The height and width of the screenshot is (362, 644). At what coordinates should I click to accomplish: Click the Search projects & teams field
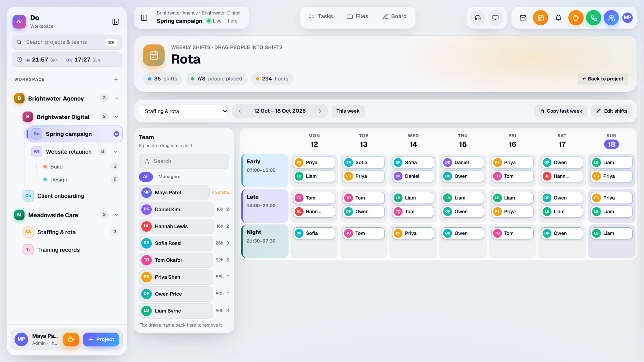(67, 42)
